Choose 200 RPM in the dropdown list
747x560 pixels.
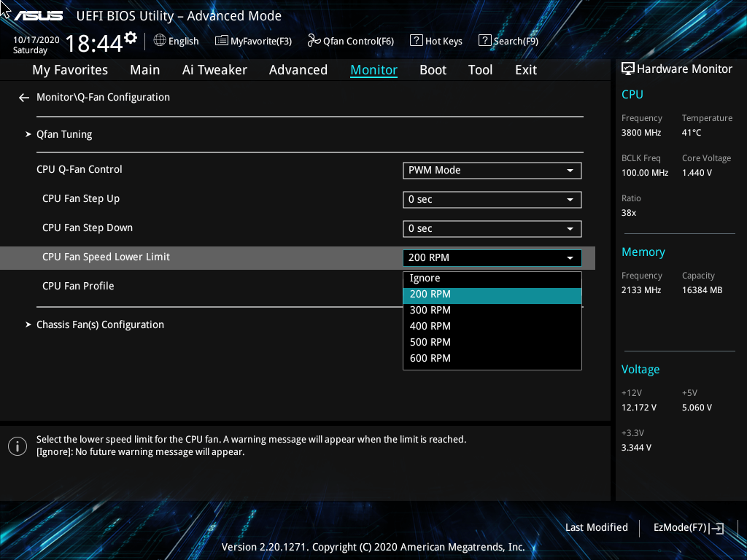tap(492, 295)
